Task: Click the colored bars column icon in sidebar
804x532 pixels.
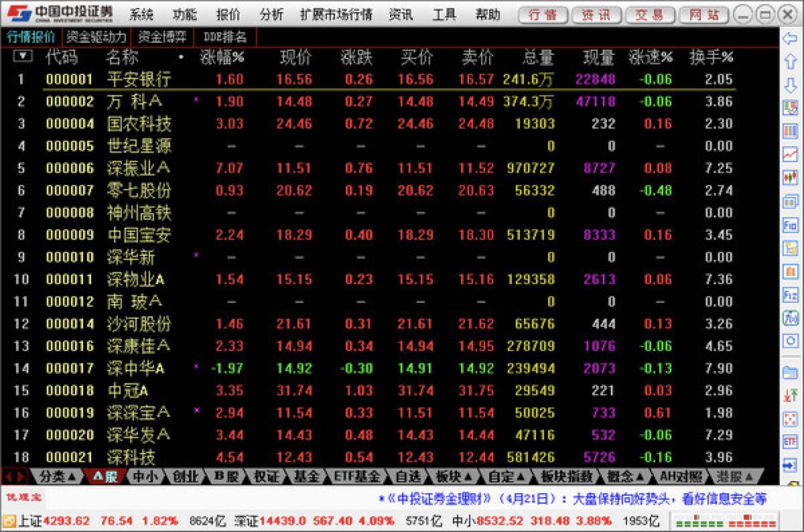Action: pos(791,131)
